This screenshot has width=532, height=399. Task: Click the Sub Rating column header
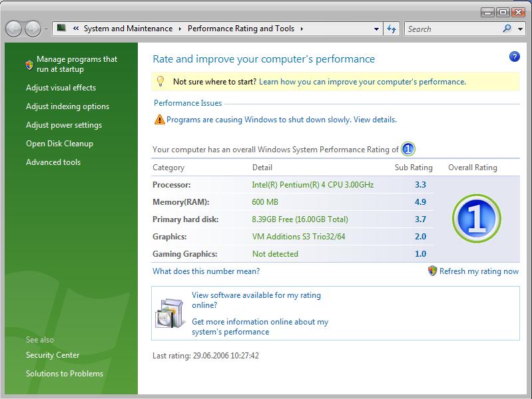pos(413,168)
